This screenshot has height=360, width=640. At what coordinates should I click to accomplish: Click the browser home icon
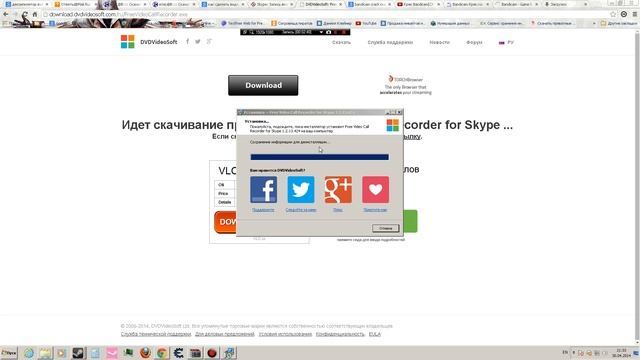[x=35, y=14]
